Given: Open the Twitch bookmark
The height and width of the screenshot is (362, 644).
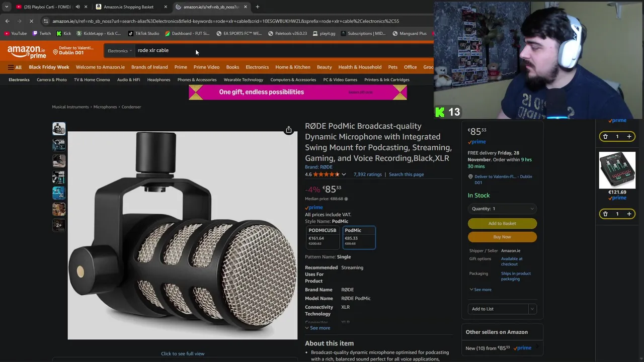Looking at the screenshot, I should pyautogui.click(x=41, y=33).
